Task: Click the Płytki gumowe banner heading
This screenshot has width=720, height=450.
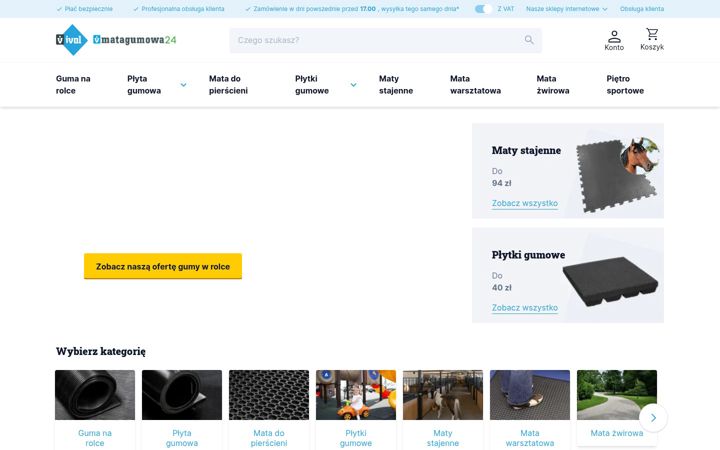Action: (529, 255)
